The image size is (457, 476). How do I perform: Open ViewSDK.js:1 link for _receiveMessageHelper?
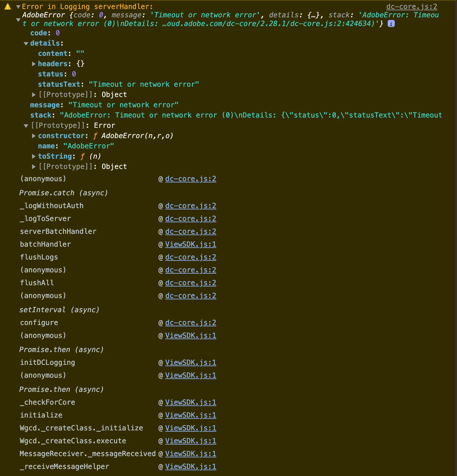tap(191, 466)
